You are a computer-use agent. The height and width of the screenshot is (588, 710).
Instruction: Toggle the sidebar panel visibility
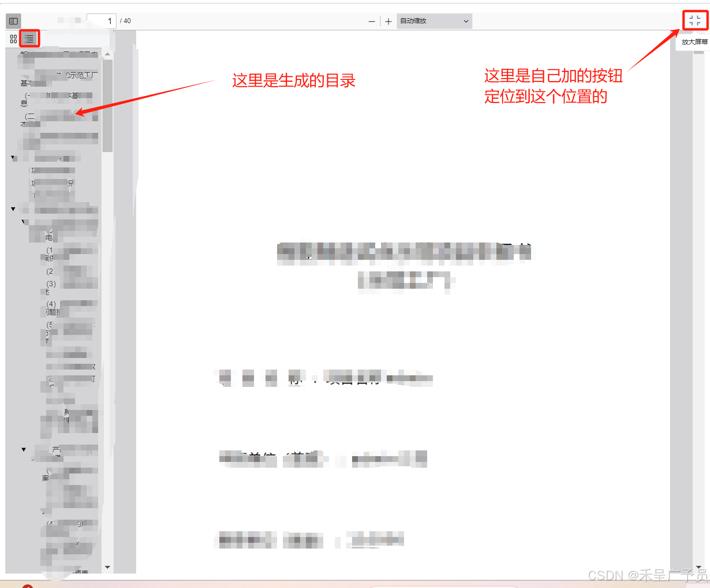click(13, 21)
